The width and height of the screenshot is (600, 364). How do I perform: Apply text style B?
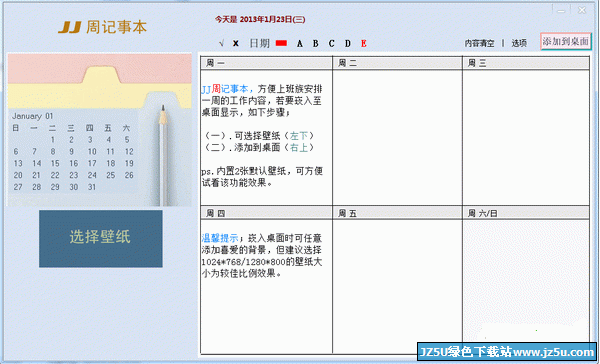coord(316,43)
